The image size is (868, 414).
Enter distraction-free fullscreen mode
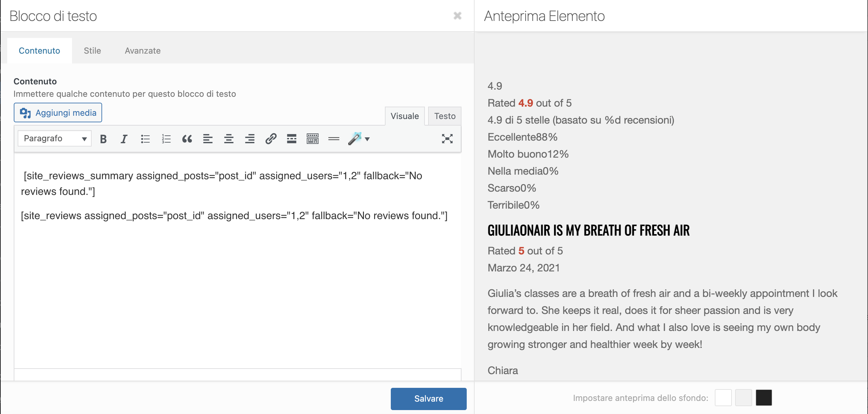pyautogui.click(x=447, y=139)
